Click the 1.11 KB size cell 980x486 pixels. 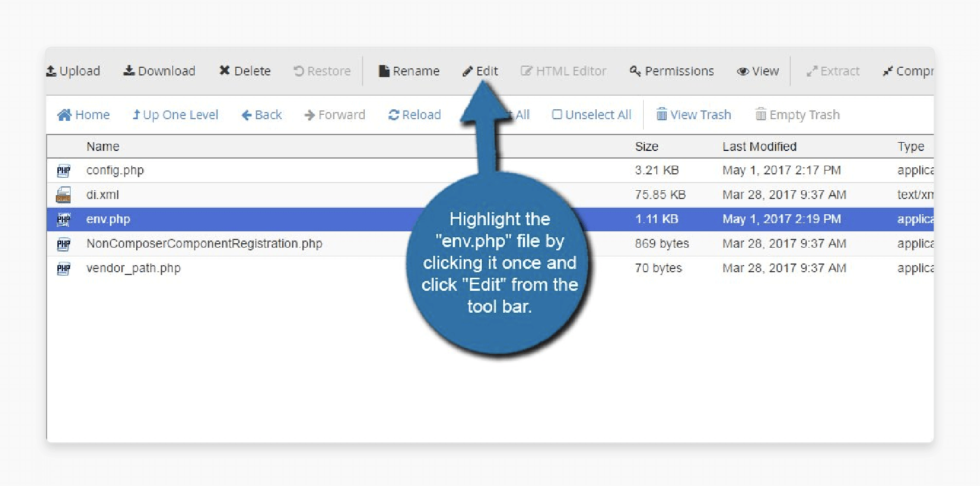tap(656, 219)
